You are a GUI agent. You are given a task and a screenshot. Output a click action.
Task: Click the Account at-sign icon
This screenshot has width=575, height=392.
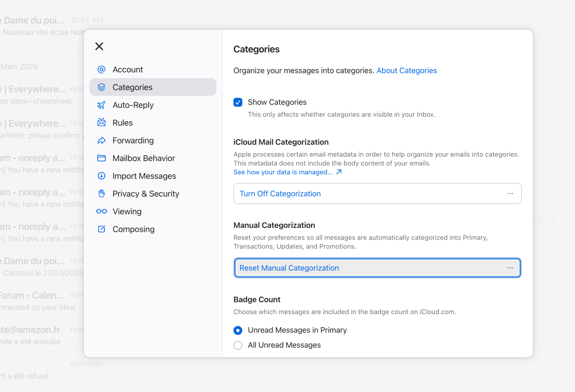(x=101, y=70)
